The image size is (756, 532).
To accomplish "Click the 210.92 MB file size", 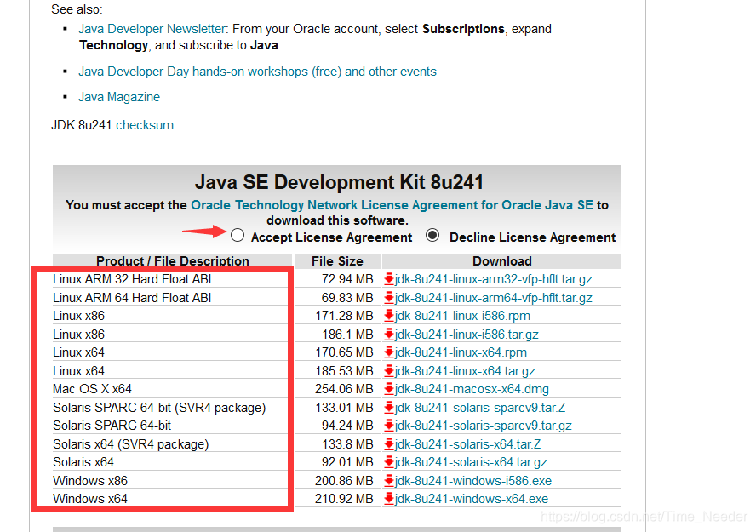I will point(344,499).
